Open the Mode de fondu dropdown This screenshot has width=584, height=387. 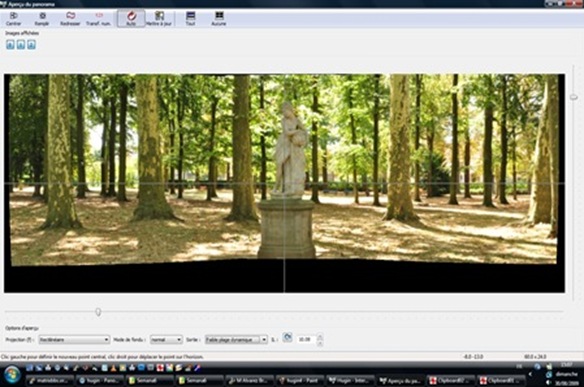pos(166,339)
